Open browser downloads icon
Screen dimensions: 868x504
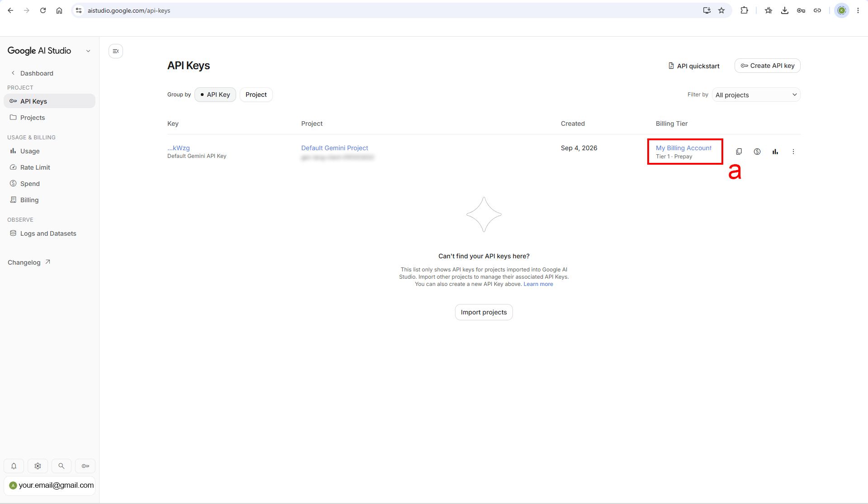pyautogui.click(x=785, y=10)
